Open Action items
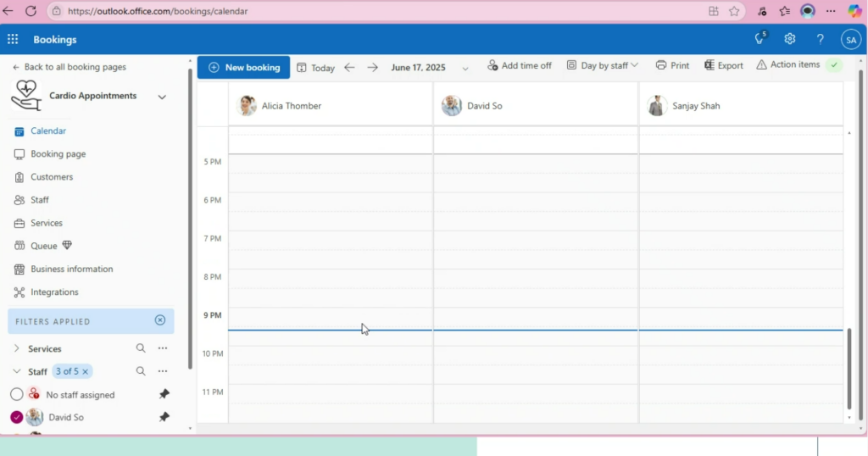The height and width of the screenshot is (456, 868). [x=788, y=64]
